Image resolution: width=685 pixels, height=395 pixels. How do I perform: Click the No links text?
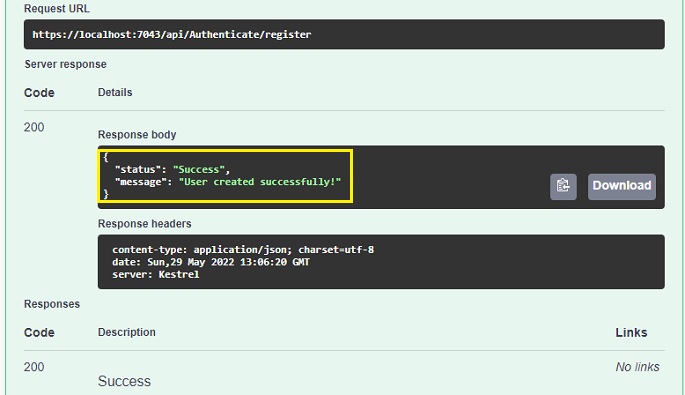[x=637, y=367]
